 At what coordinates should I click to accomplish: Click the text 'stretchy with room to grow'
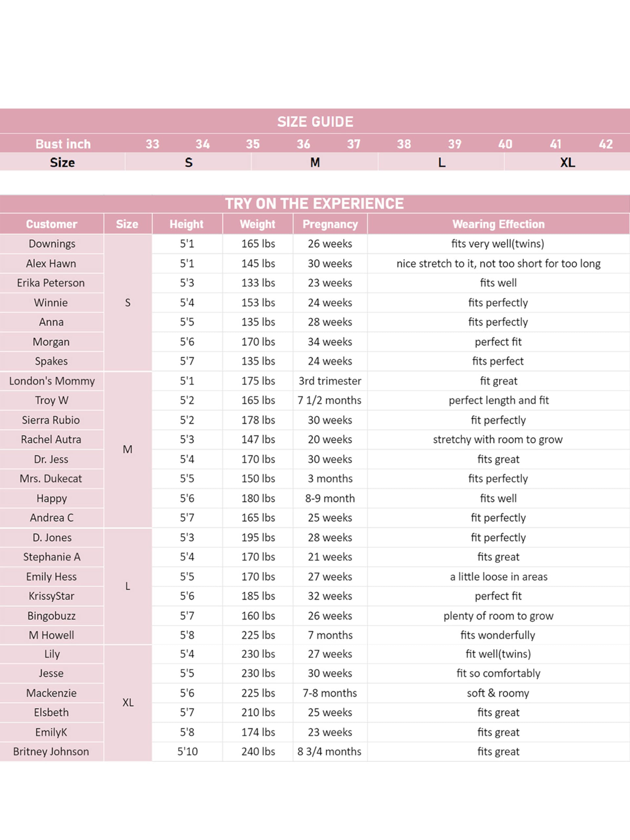point(498,439)
